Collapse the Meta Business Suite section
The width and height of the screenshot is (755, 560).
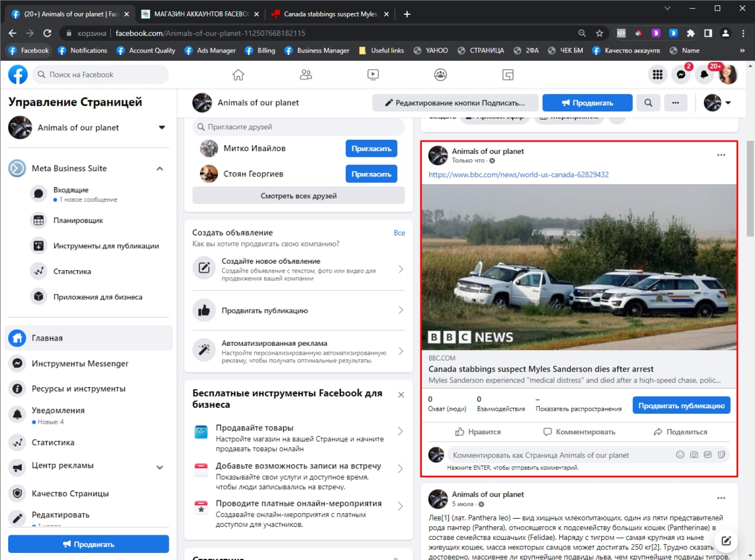[159, 169]
